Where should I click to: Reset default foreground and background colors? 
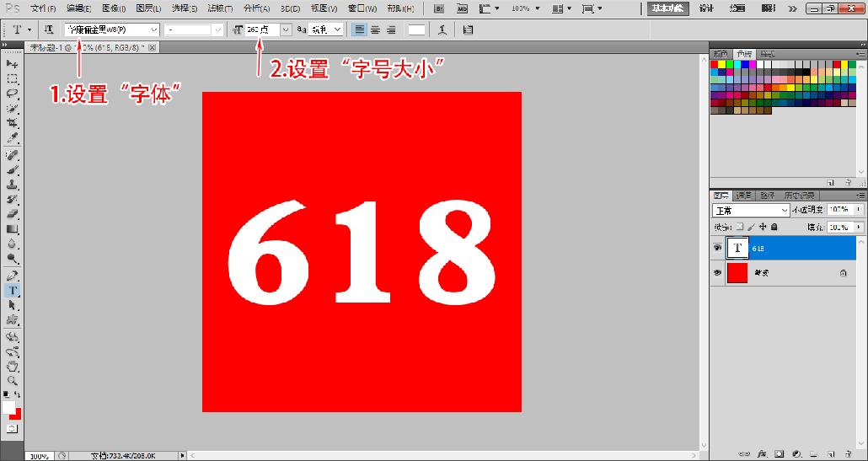[x=6, y=394]
